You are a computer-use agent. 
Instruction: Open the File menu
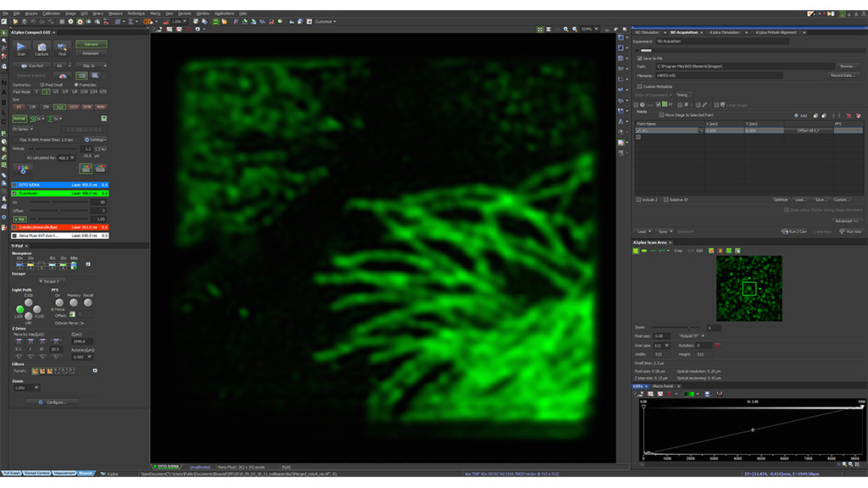point(5,14)
